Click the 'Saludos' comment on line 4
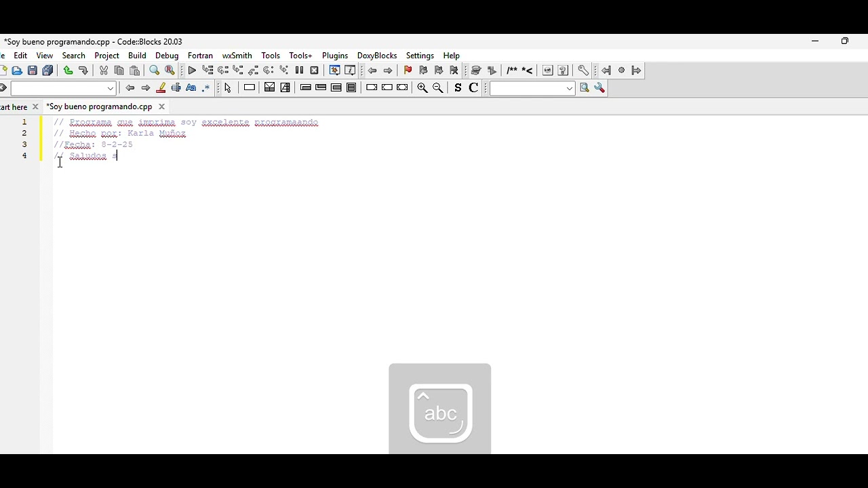The image size is (868, 488). pos(88,156)
